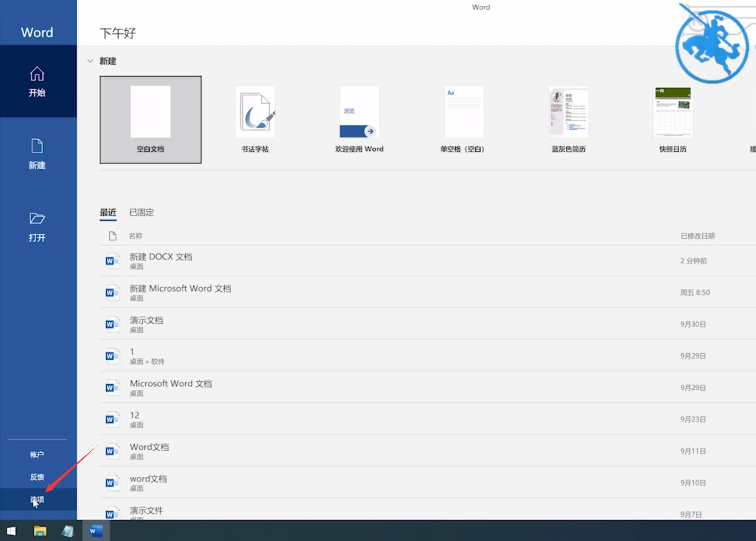Open recent file 新建 DOCX 文档

pyautogui.click(x=428, y=261)
